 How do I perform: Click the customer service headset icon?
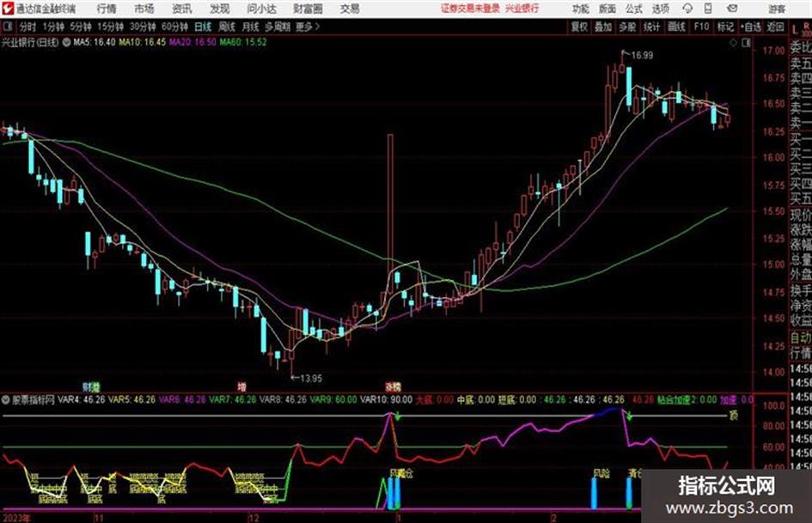(x=687, y=9)
